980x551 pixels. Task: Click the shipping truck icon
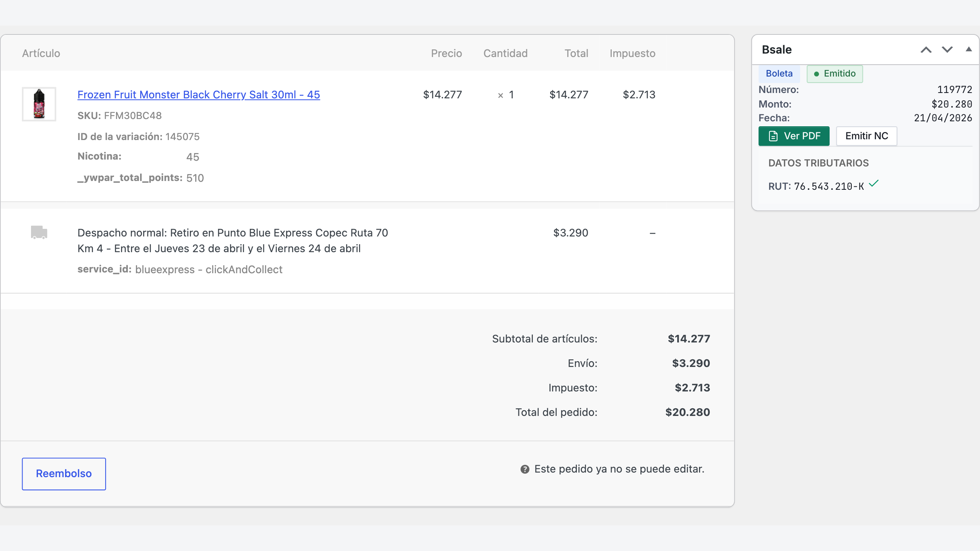(39, 232)
